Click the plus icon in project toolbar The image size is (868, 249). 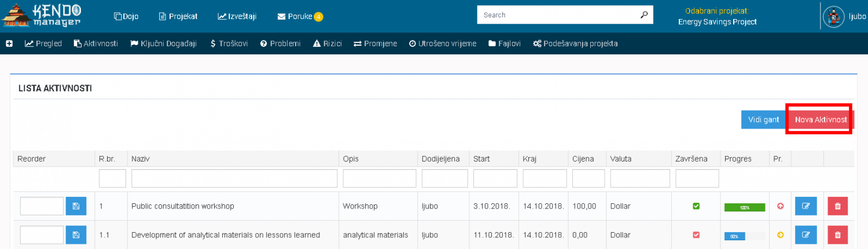(x=9, y=43)
